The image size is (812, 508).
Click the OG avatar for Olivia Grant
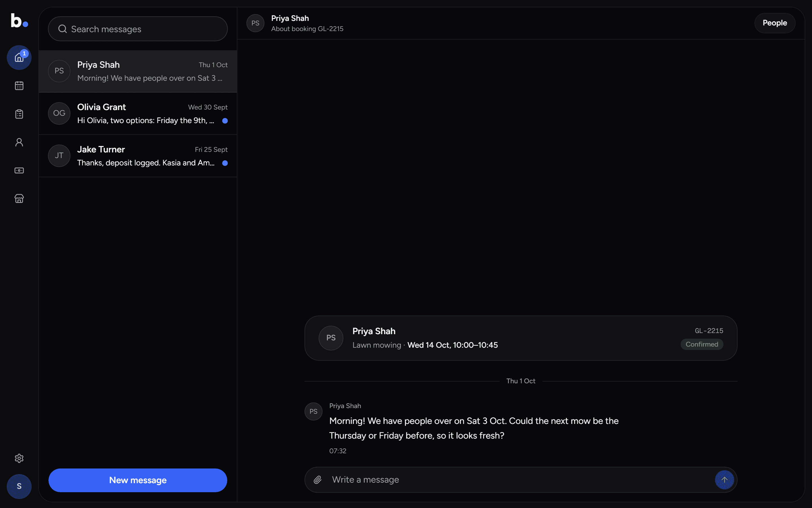click(x=59, y=113)
